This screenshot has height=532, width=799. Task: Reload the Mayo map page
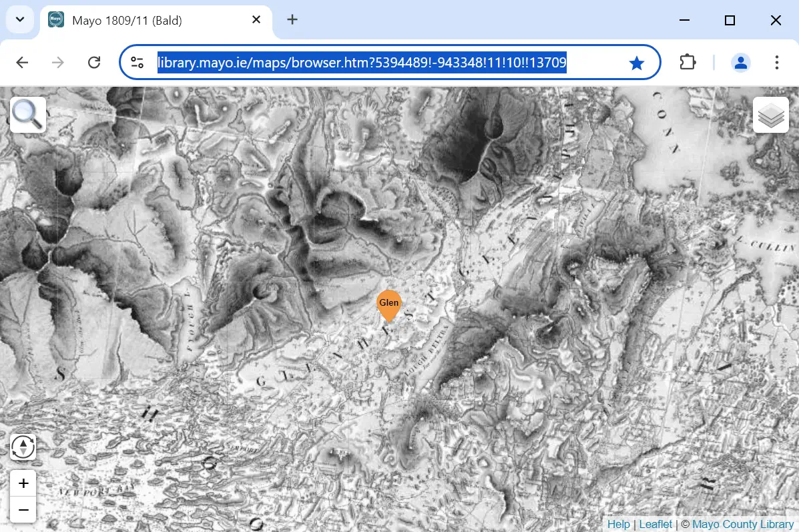pos(94,63)
